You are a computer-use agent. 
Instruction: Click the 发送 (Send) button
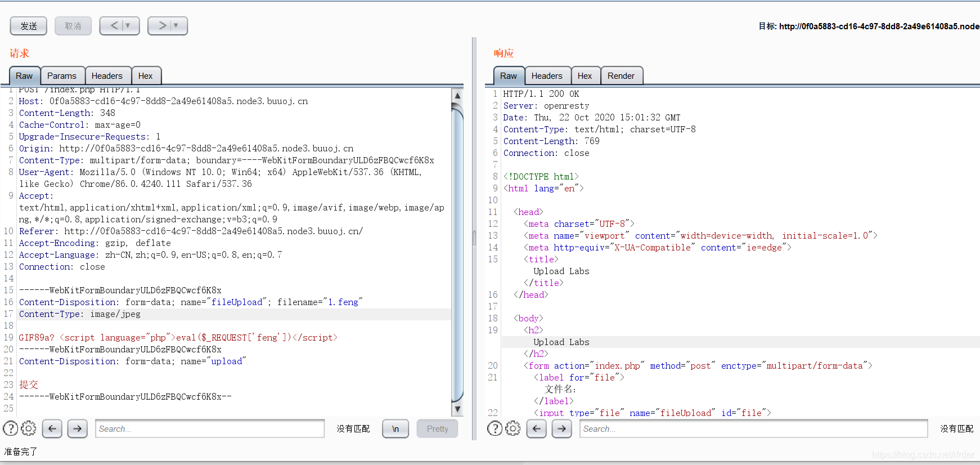tap(29, 26)
